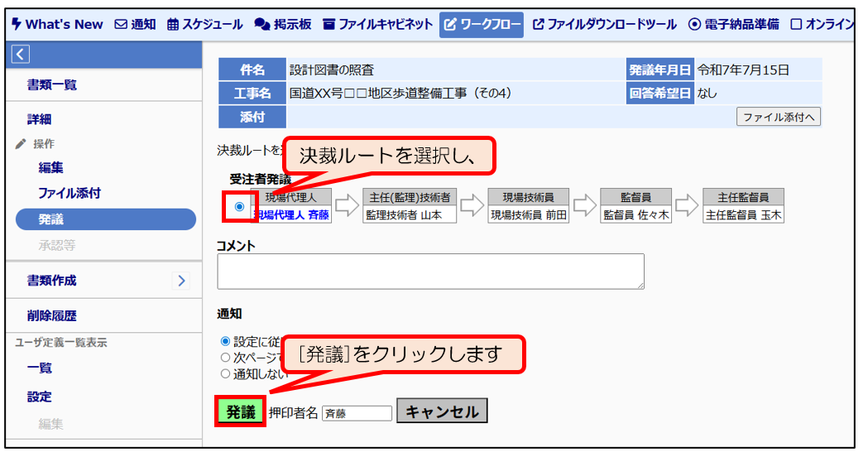The image size is (868, 457).
Task: Click the What's New lightning icon
Action: (x=16, y=24)
